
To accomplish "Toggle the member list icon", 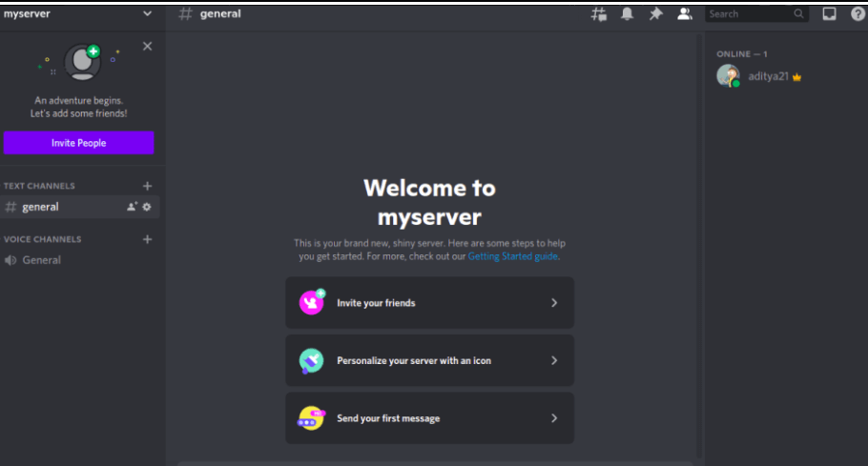I will (685, 14).
